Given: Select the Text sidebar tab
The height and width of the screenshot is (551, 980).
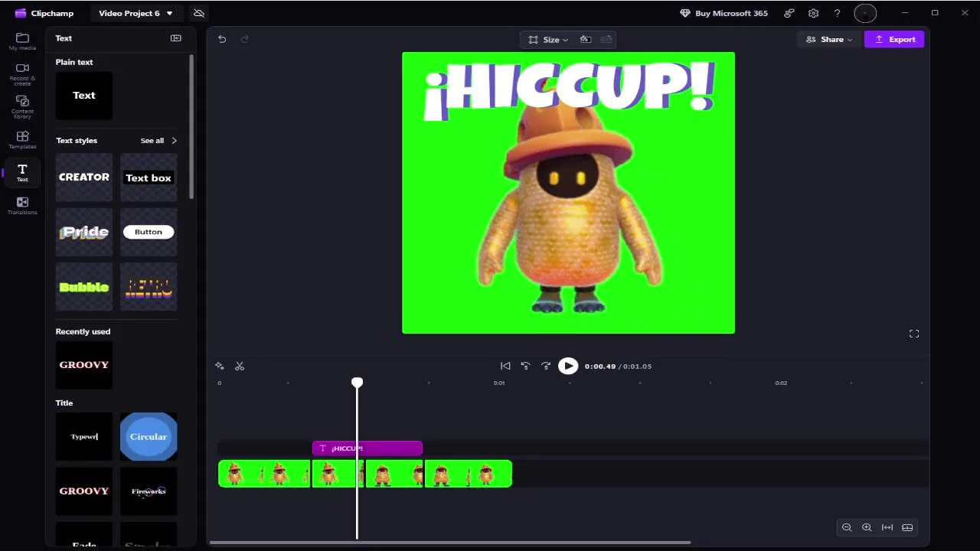Looking at the screenshot, I should (22, 173).
